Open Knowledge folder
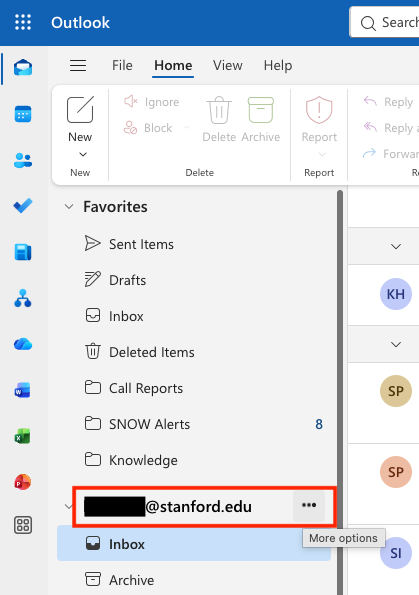Image resolution: width=419 pixels, height=595 pixels. pyautogui.click(x=194, y=460)
